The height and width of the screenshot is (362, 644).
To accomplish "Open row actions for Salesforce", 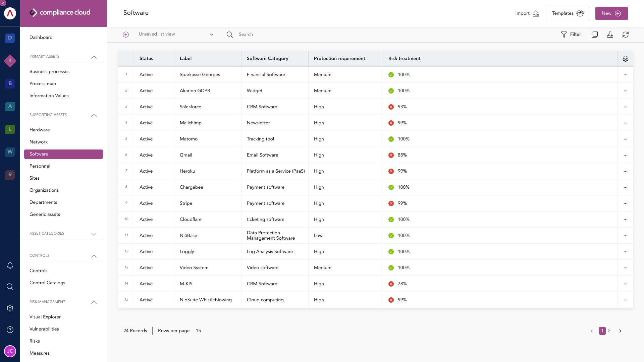I will point(626,107).
